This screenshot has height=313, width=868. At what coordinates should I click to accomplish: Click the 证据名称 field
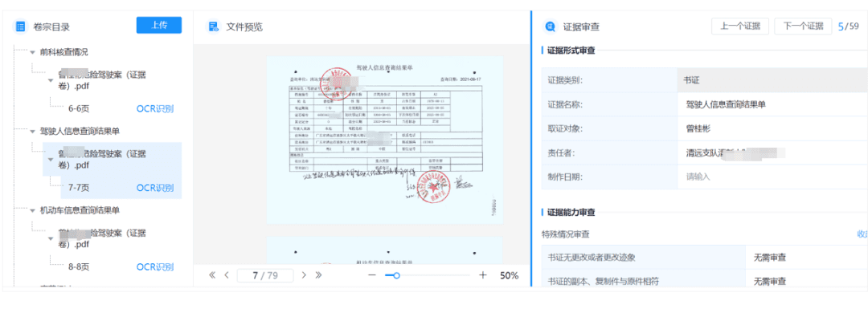click(x=772, y=104)
